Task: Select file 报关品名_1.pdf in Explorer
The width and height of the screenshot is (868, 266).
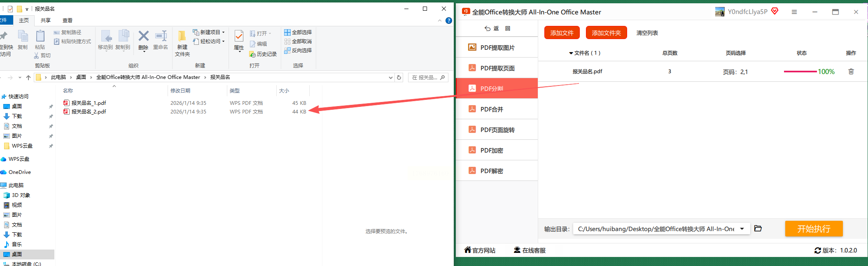Action: click(x=89, y=103)
